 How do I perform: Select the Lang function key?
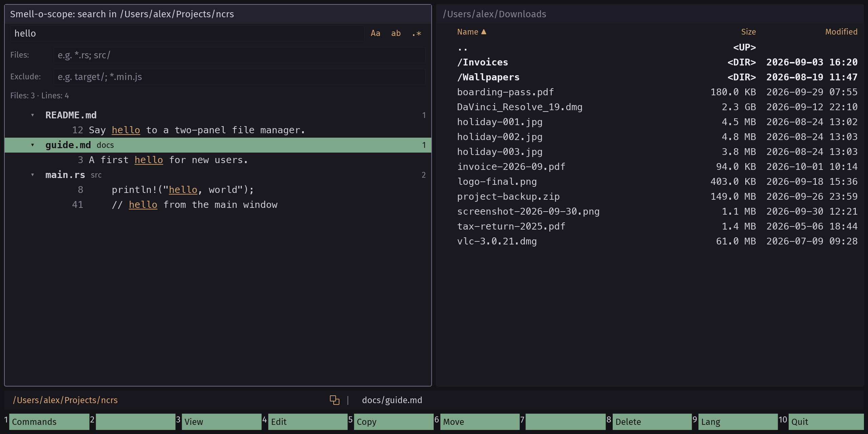[x=738, y=422]
